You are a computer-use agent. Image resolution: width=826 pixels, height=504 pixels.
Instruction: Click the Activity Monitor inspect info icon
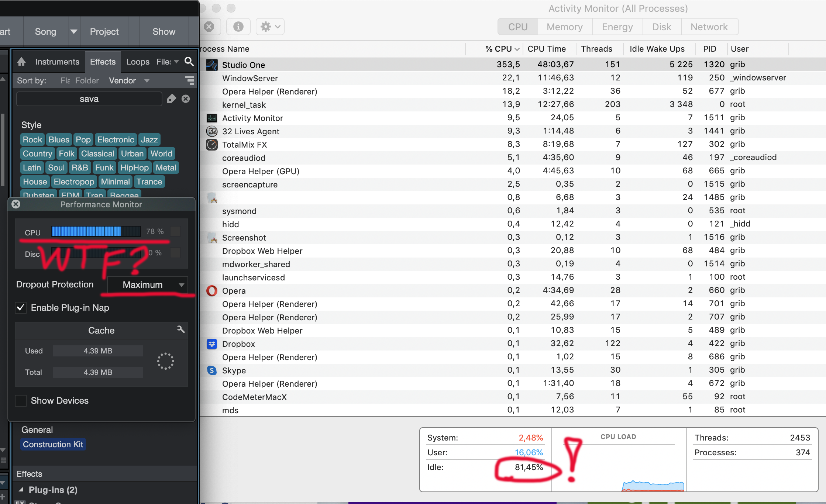pyautogui.click(x=238, y=27)
